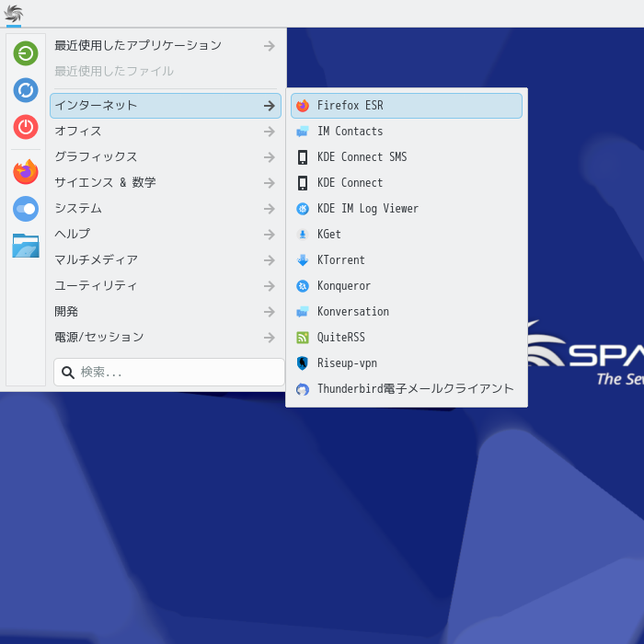
Task: Open the オフィス category
Action: 166,132
